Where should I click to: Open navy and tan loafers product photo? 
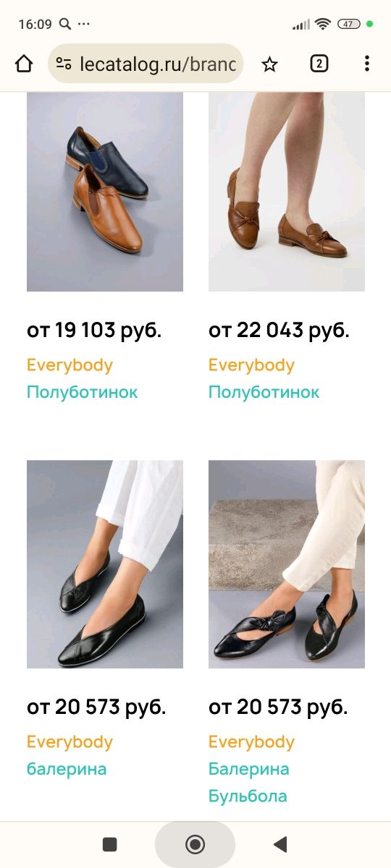tap(105, 192)
